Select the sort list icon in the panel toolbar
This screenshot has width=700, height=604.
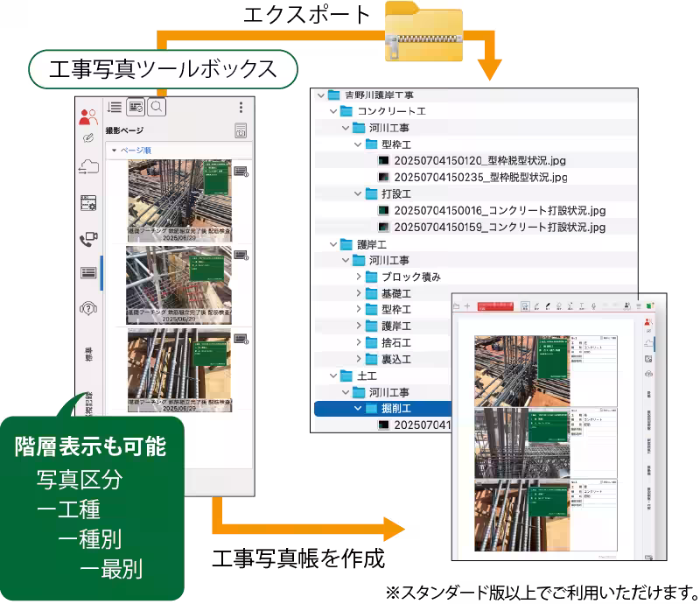[x=115, y=107]
